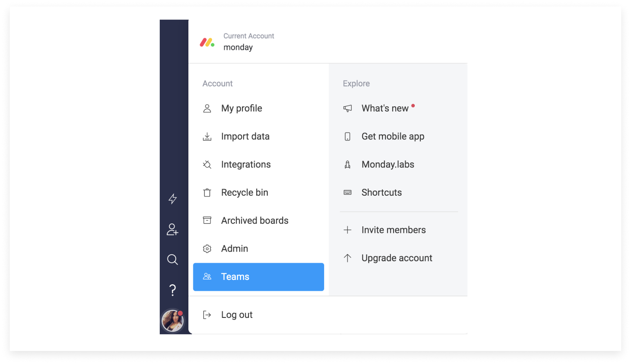The width and height of the screenshot is (631, 364).
Task: Click the user avatar photo
Action: point(172,320)
